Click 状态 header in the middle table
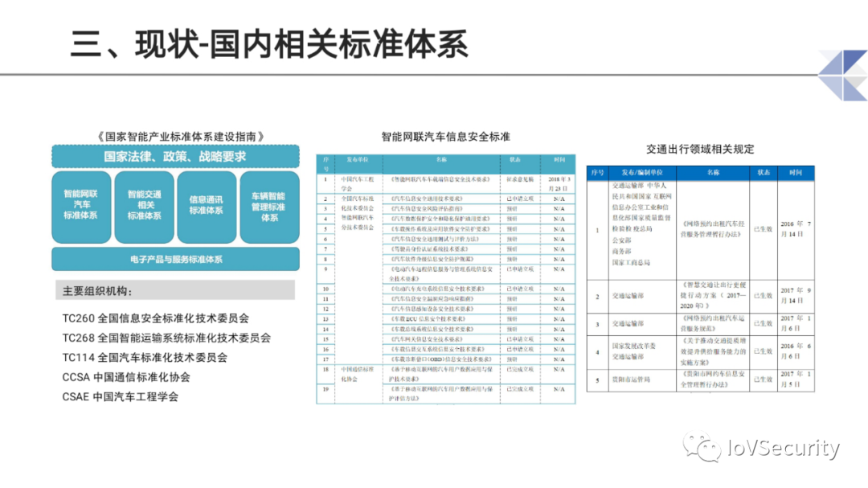The image size is (868, 488). coord(515,159)
